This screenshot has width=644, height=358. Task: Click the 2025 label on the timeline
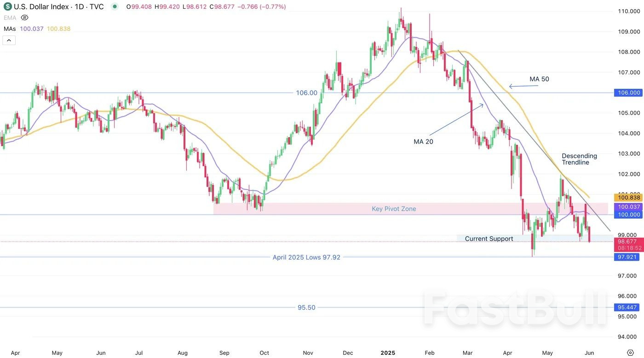point(388,352)
